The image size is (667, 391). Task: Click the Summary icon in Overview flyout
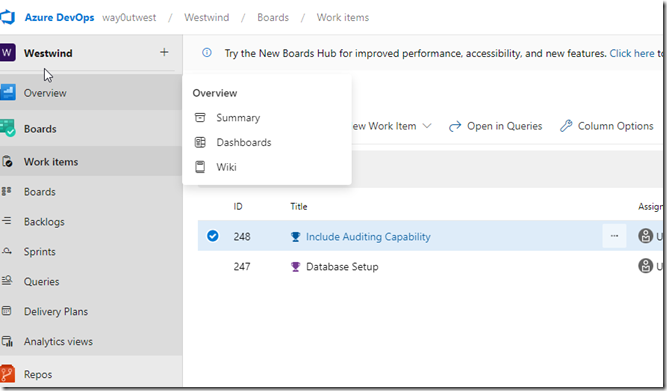click(x=200, y=117)
